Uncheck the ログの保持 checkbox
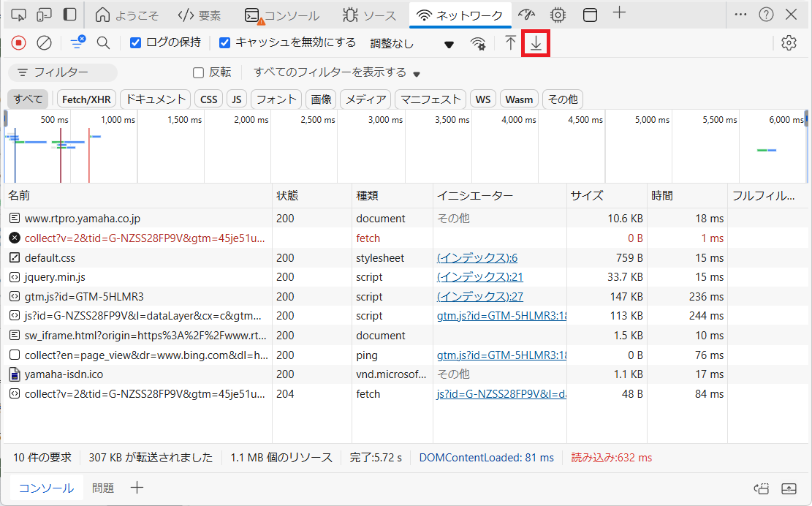Viewport: 812px width, 506px height. tap(135, 43)
